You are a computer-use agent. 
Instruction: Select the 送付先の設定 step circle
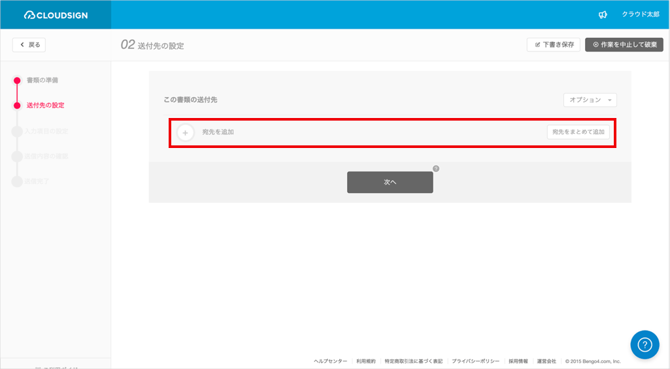pos(17,105)
